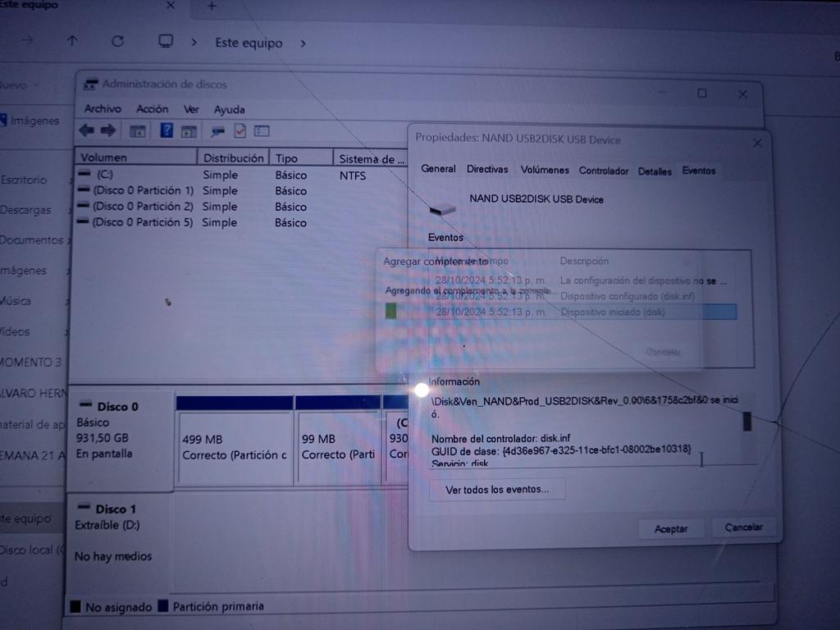Select the Disco 0 Partición 2 volume row
The image size is (840, 630).
[142, 207]
